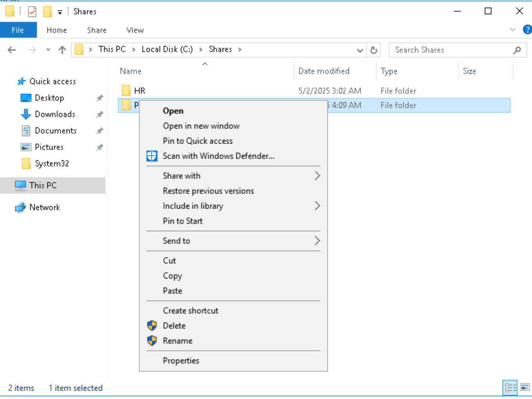This screenshot has width=532, height=399.
Task: Switch to the Home ribbon tab
Action: click(x=56, y=30)
